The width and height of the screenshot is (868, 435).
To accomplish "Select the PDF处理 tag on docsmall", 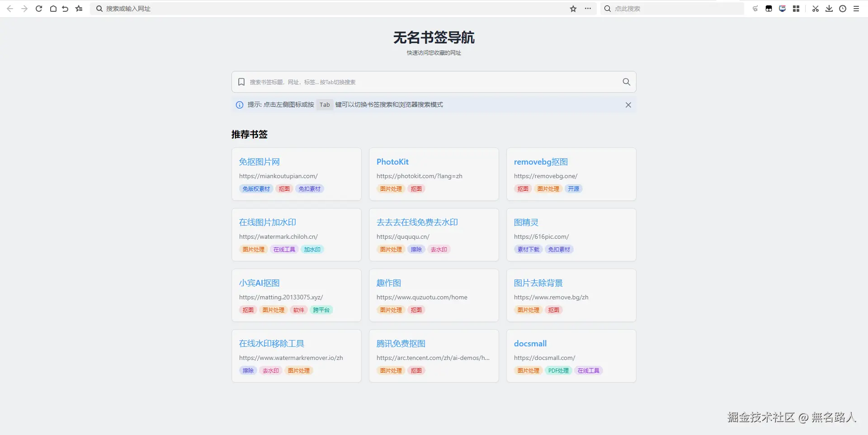I will click(x=559, y=371).
